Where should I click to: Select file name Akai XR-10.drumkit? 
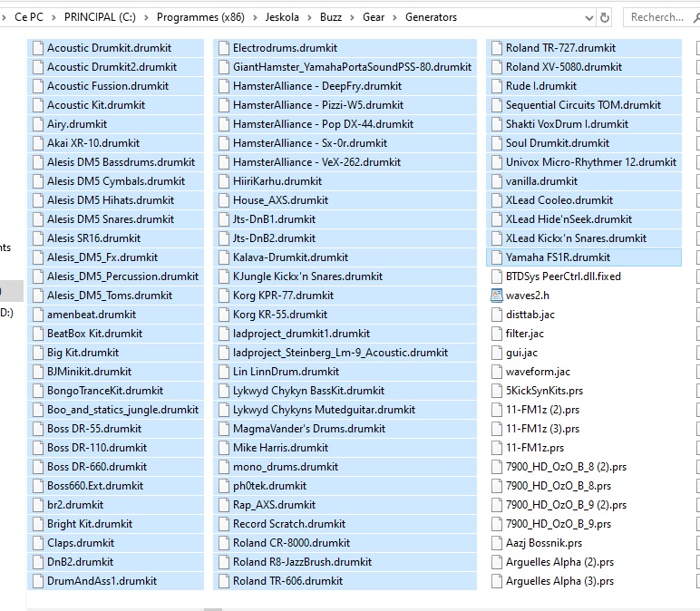(x=93, y=143)
